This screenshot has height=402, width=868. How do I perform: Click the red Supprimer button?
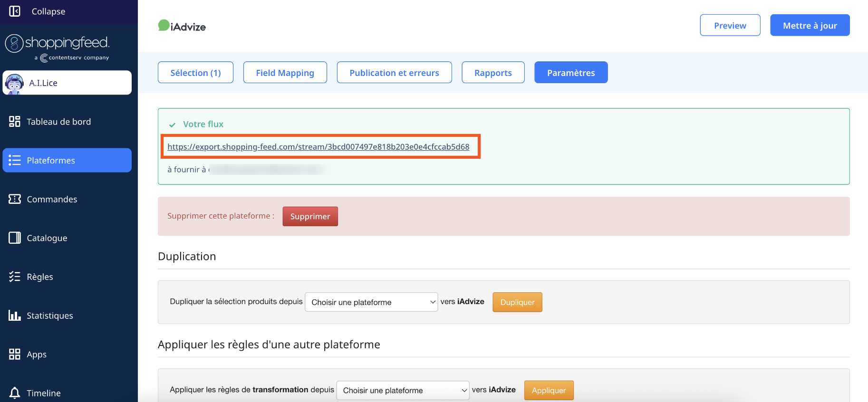click(x=310, y=216)
